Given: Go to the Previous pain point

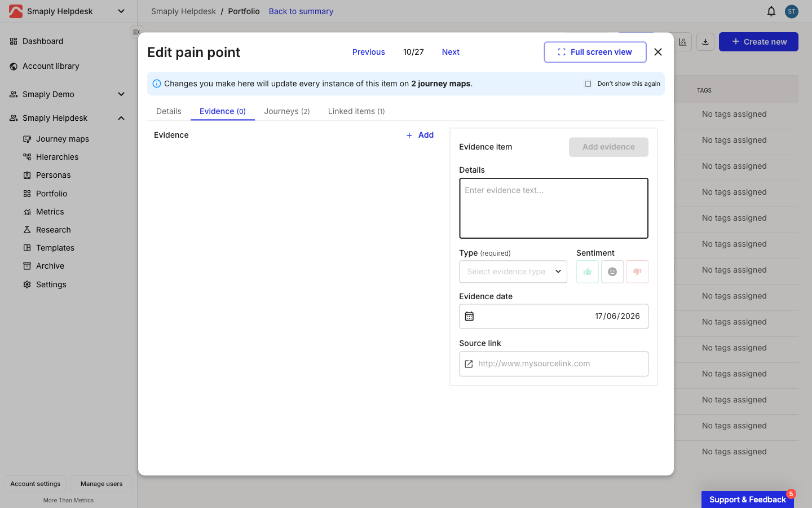Looking at the screenshot, I should coord(369,52).
